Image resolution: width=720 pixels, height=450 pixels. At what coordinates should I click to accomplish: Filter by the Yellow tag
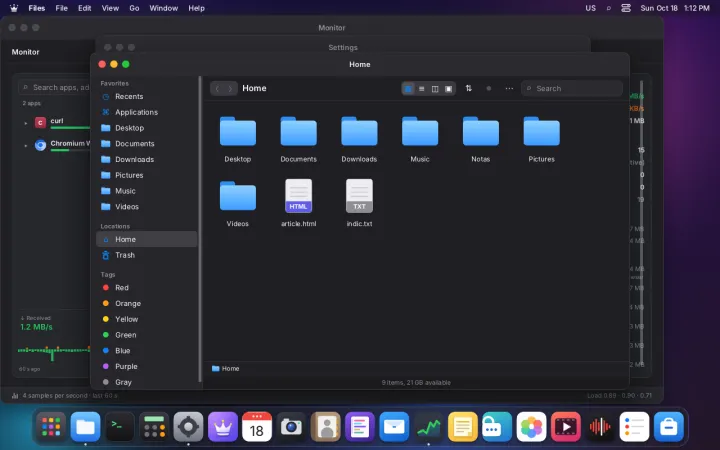coord(146,319)
